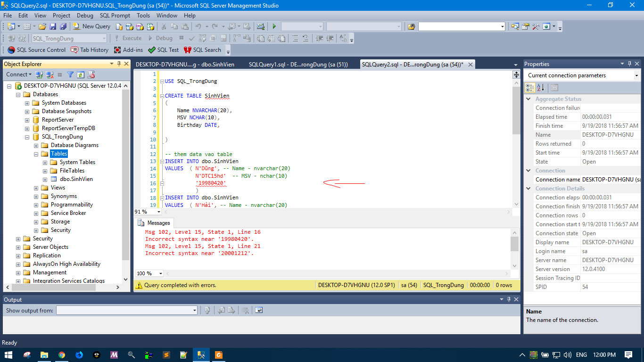Open the Object Explorer search icon in the toolbar
This screenshot has height=362, width=644.
coord(515,26)
